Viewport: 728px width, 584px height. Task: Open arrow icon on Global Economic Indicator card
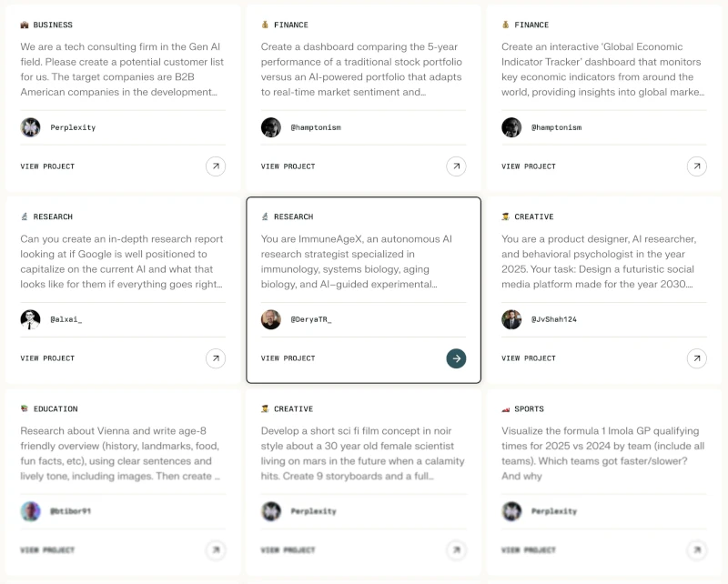pos(696,166)
